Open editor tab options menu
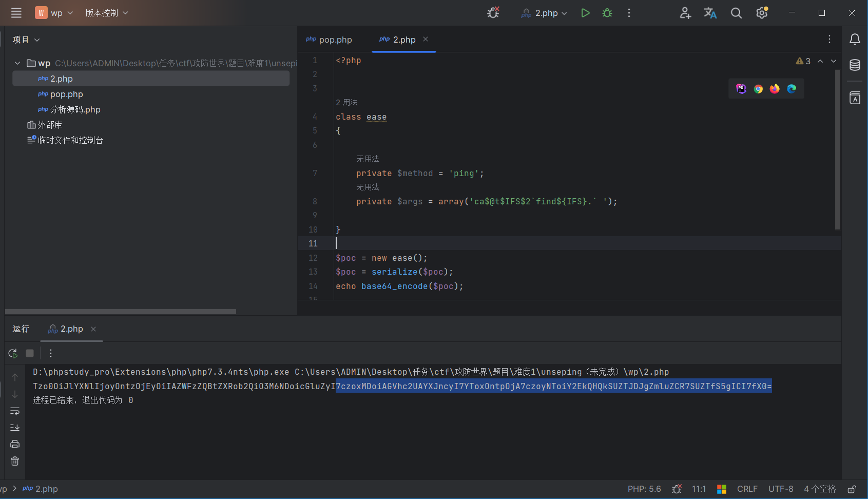This screenshot has width=868, height=499. click(829, 40)
